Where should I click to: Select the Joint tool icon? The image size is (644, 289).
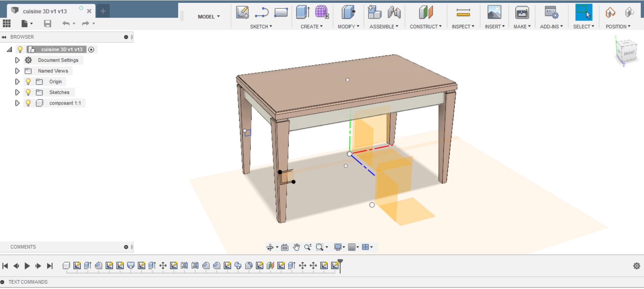coord(394,13)
